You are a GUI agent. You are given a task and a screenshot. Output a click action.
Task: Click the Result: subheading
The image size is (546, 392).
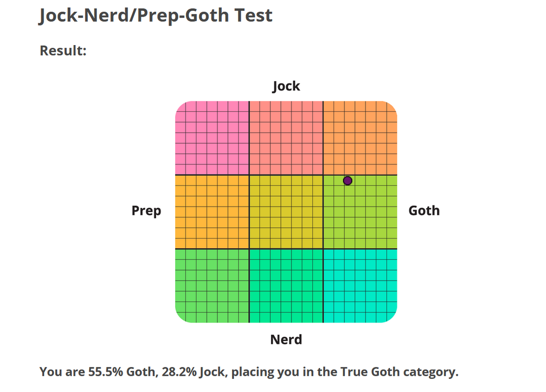click(x=63, y=50)
